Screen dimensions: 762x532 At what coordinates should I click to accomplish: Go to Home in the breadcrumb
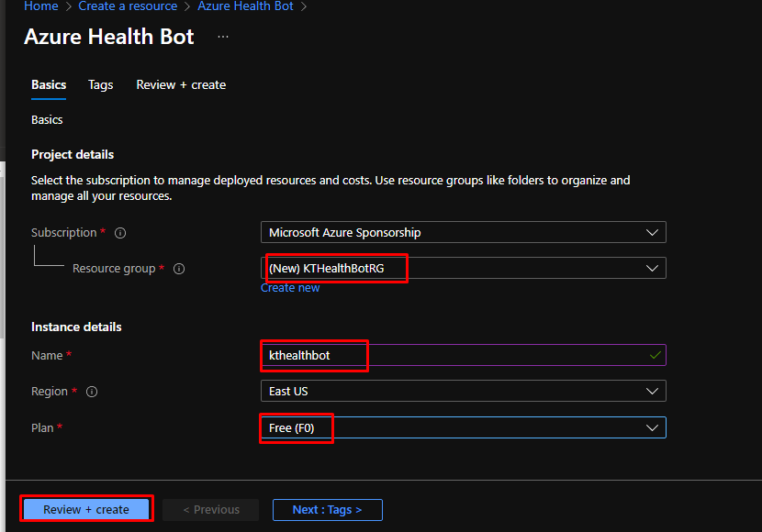pos(41,6)
